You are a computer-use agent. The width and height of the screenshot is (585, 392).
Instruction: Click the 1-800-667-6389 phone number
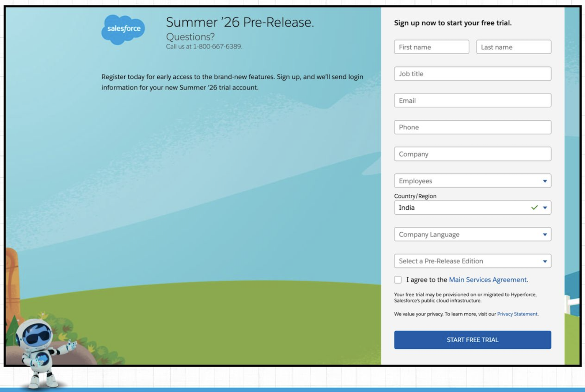(x=218, y=46)
